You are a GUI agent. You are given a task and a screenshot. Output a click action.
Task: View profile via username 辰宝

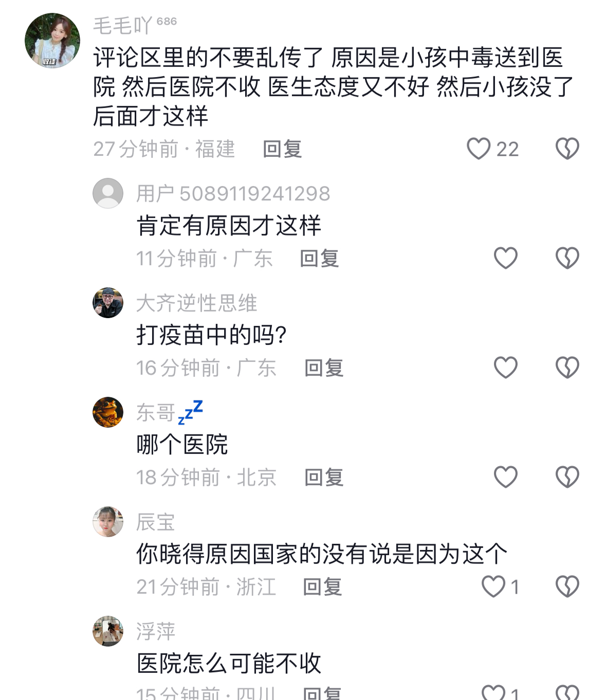155,522
